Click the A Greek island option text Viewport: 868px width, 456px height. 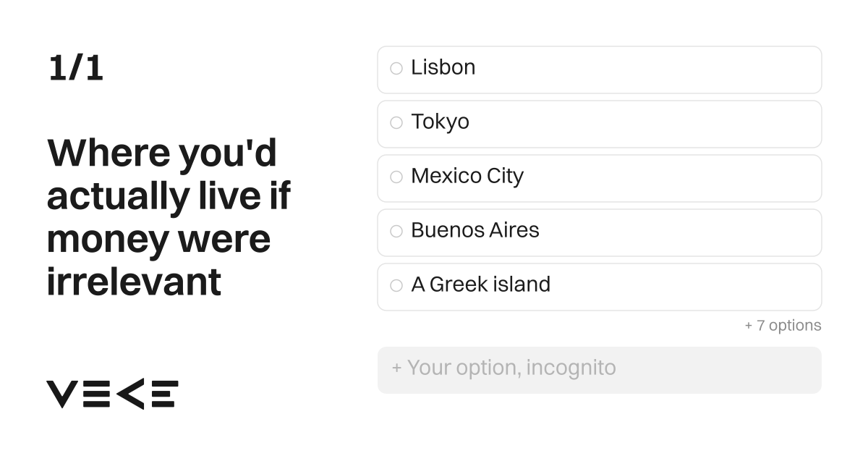coord(481,284)
